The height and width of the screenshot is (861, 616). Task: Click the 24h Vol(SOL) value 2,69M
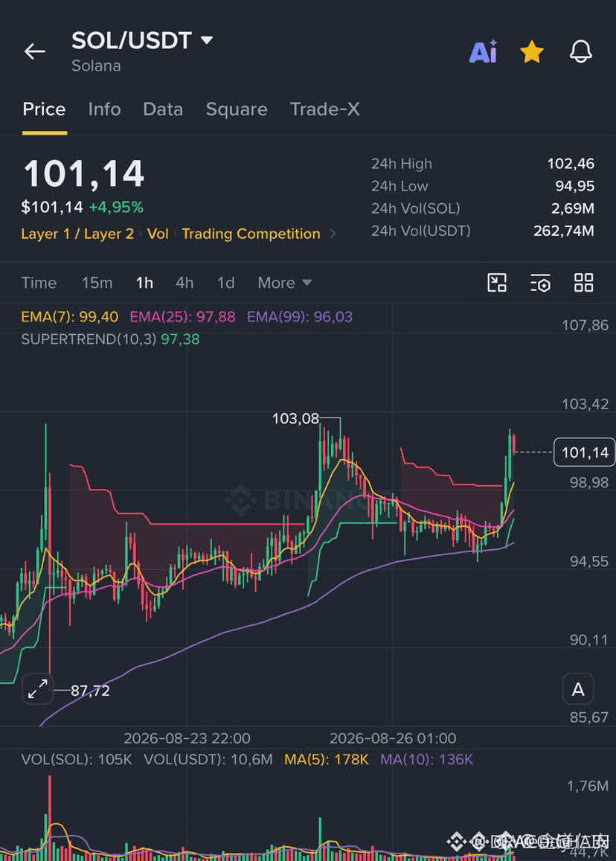click(573, 208)
